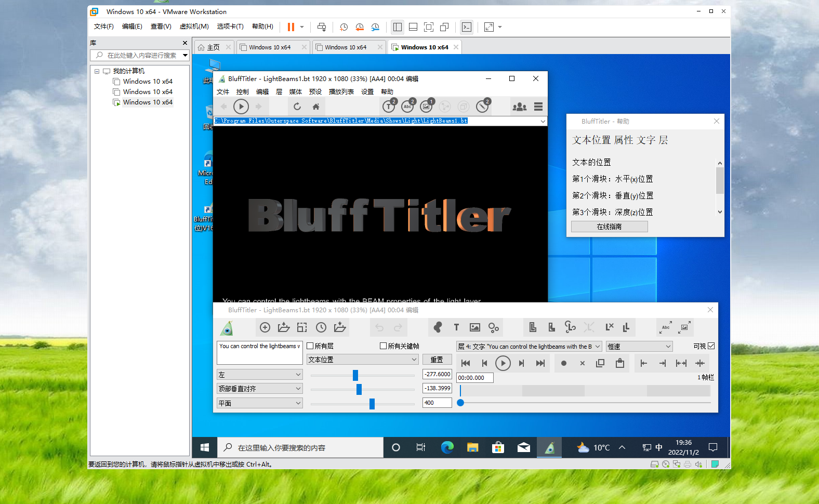Click the 在线指南 button in help window
This screenshot has width=819, height=504.
pos(609,227)
